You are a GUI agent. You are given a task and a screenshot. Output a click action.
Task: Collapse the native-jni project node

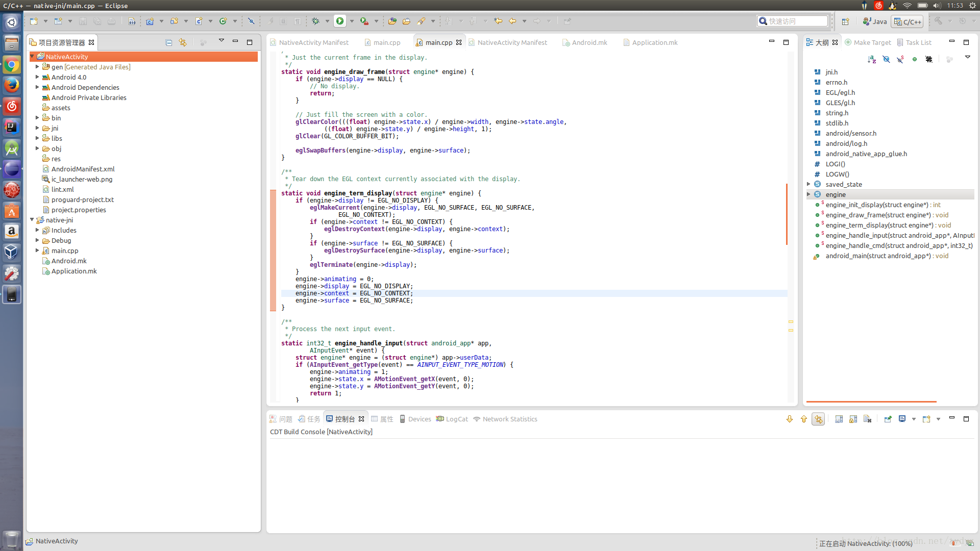pos(32,220)
